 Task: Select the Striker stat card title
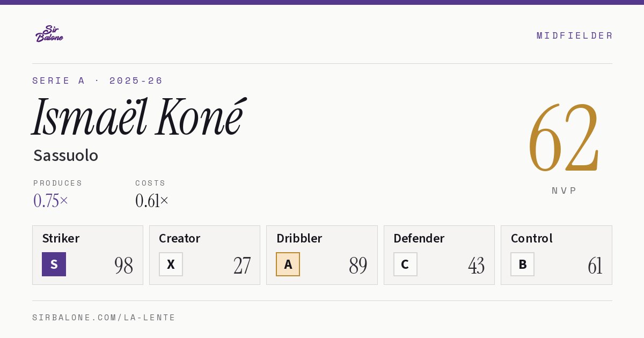61,238
